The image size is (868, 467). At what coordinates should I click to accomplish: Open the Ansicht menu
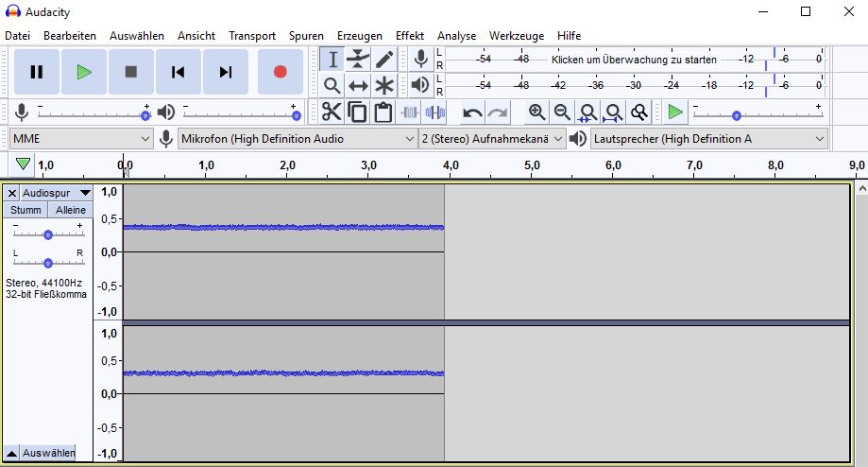point(196,36)
